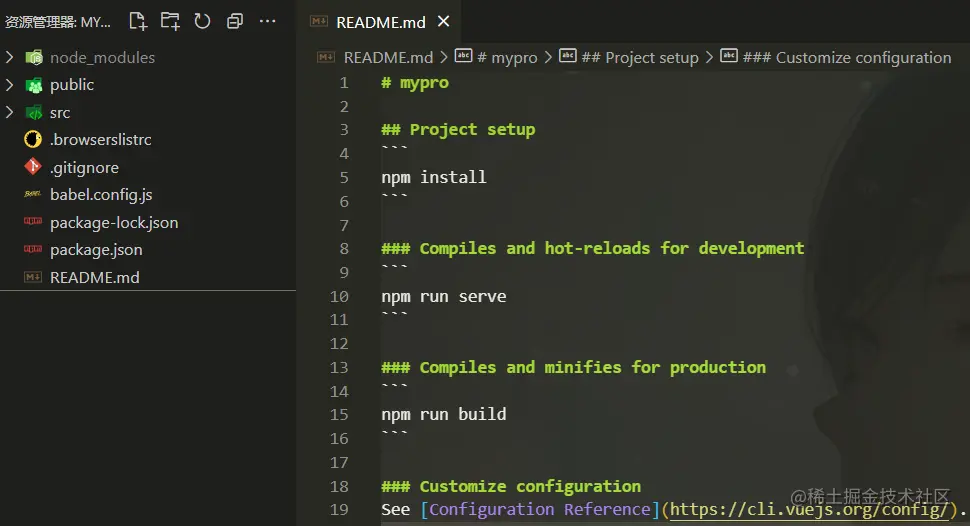Click the 'Configuration Reference' link text

tap(540, 509)
